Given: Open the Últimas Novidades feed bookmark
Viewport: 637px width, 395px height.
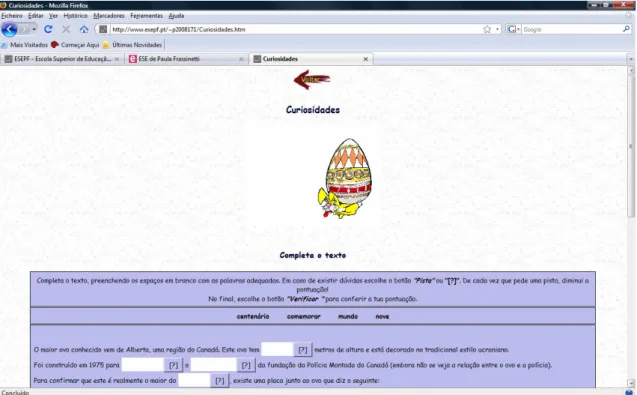Looking at the screenshot, I should (133, 45).
